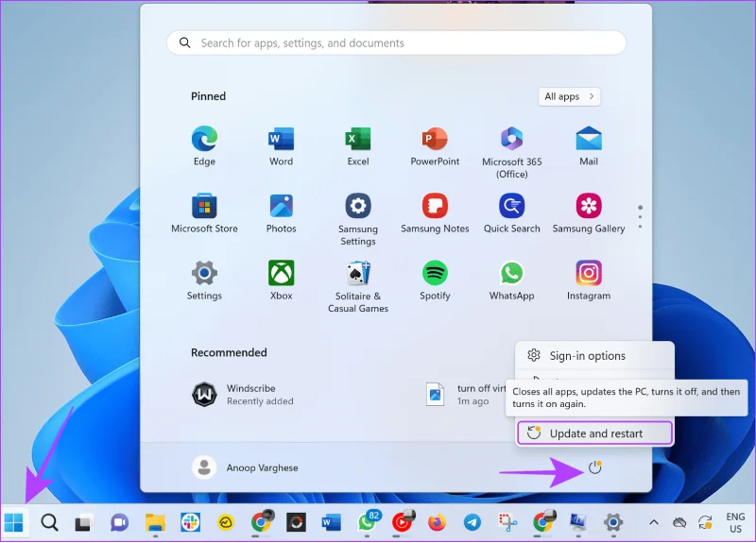Click the power button in the Start menu
This screenshot has height=543, width=756.
595,467
